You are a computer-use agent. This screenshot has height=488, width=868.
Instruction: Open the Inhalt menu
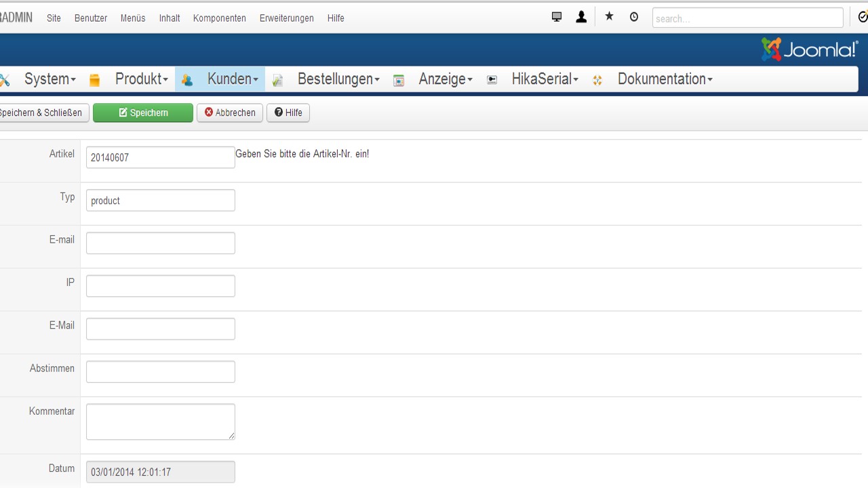coord(170,18)
